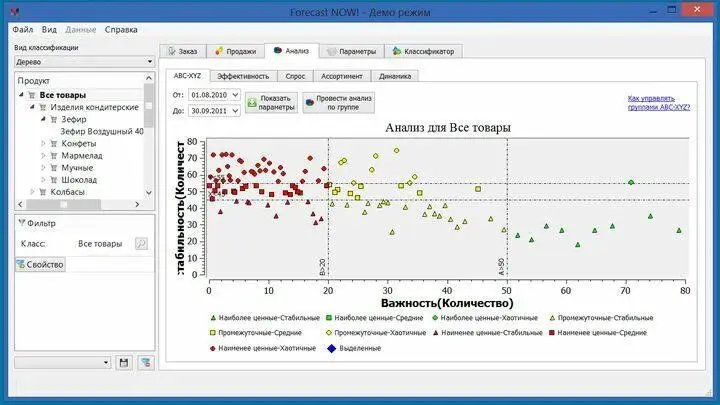Open the Вид menu
Viewport: 720px width, 405px height.
coord(49,30)
